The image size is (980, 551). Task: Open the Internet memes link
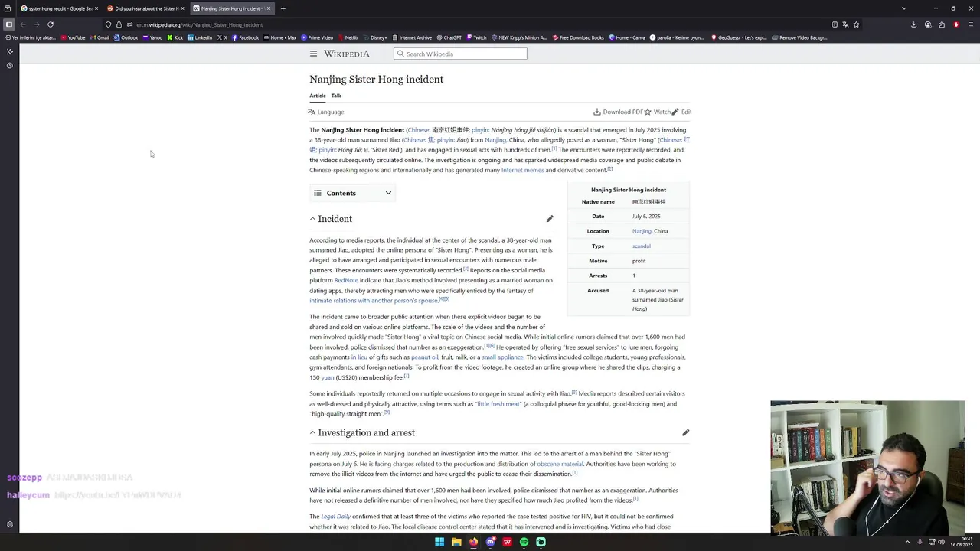pos(522,170)
